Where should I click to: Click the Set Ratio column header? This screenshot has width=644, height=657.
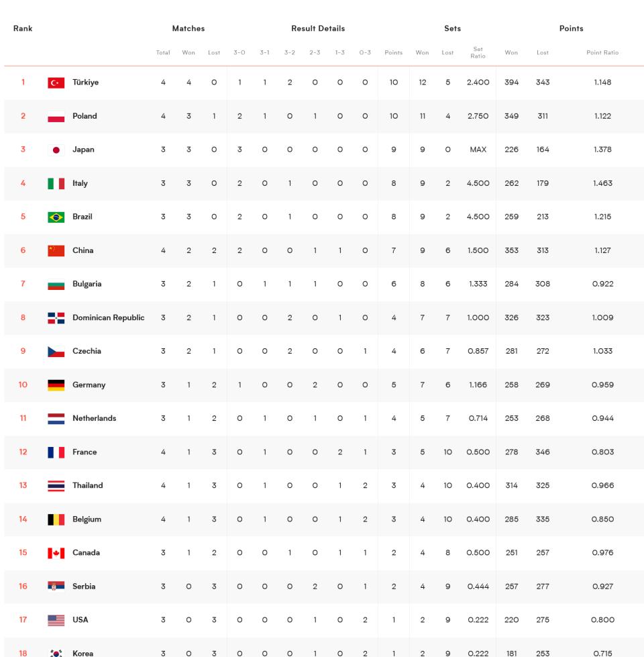pyautogui.click(x=478, y=52)
